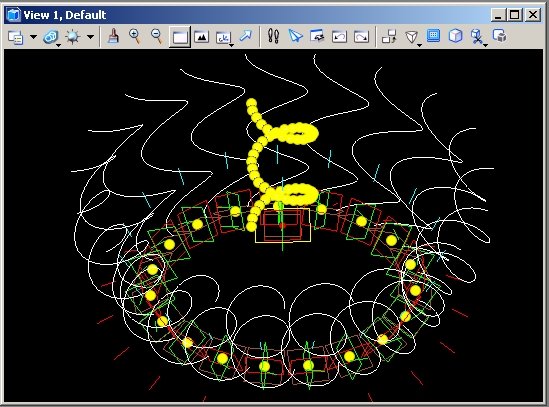Select the Pan View arrow tool
This screenshot has width=549, height=407.
point(246,36)
